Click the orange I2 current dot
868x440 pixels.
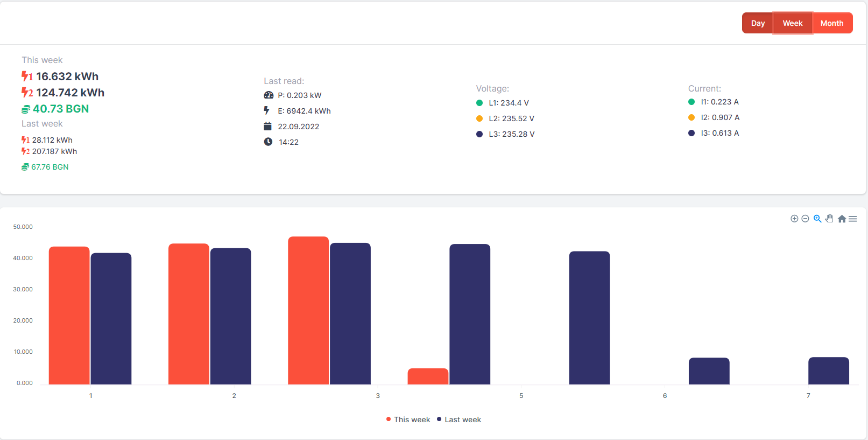coord(691,117)
